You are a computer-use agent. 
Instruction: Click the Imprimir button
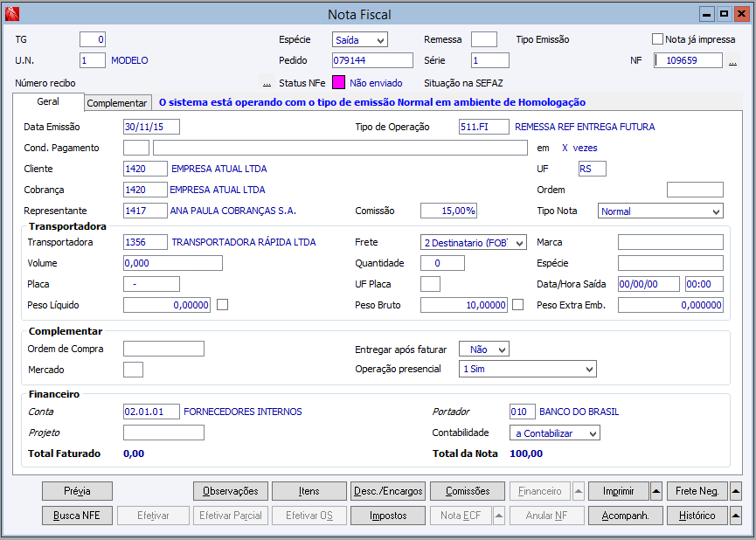(619, 491)
